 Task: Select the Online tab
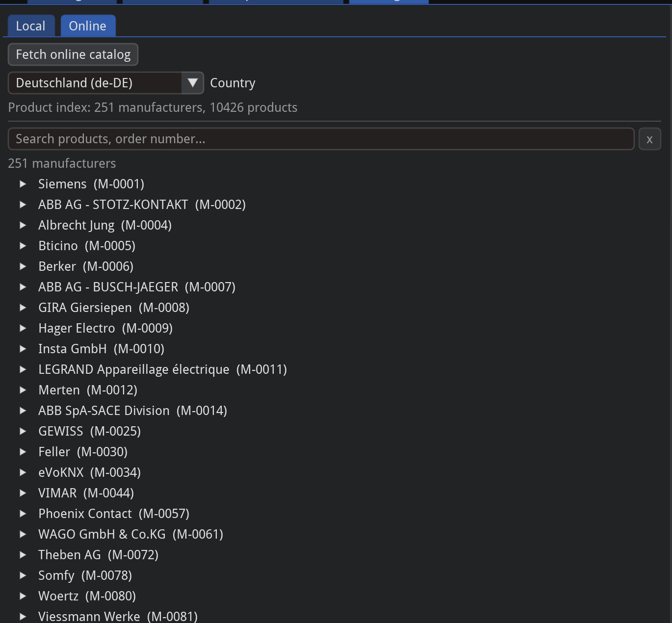pos(88,26)
